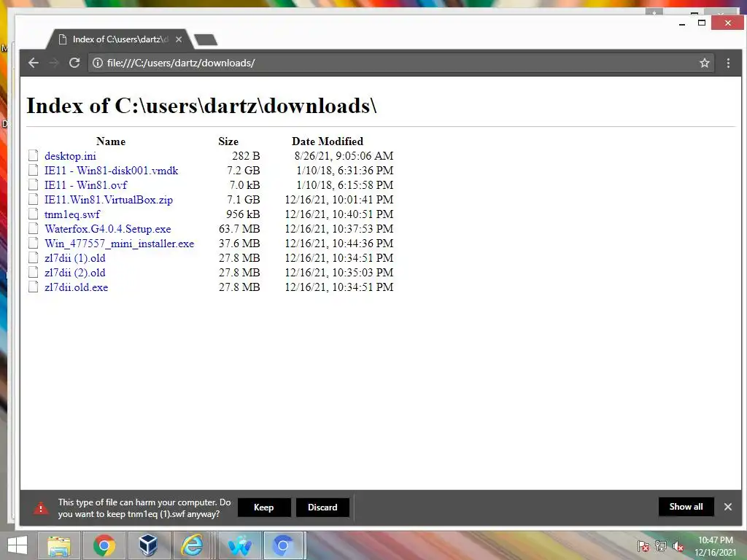The image size is (747, 560).
Task: Open the desktop.ini file link
Action: pyautogui.click(x=70, y=156)
